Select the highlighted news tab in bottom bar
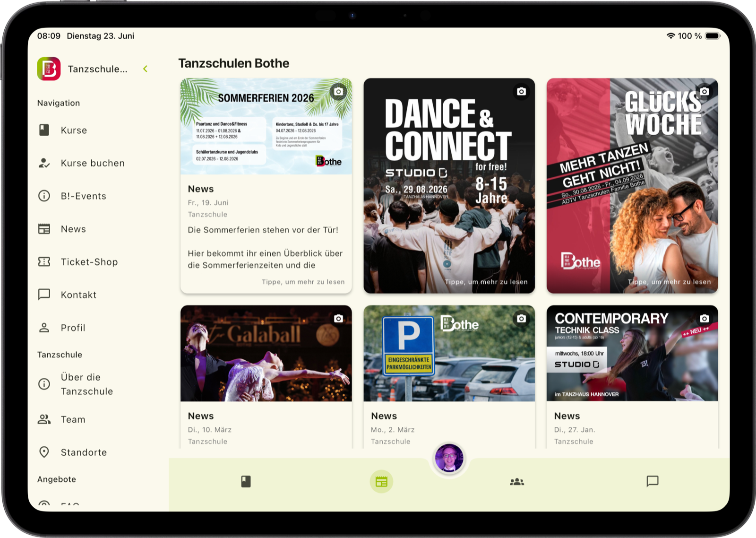This screenshot has height=538, width=756. pos(381,481)
